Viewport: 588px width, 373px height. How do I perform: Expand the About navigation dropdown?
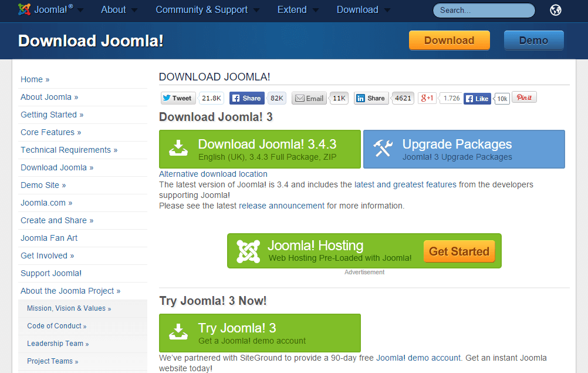115,9
